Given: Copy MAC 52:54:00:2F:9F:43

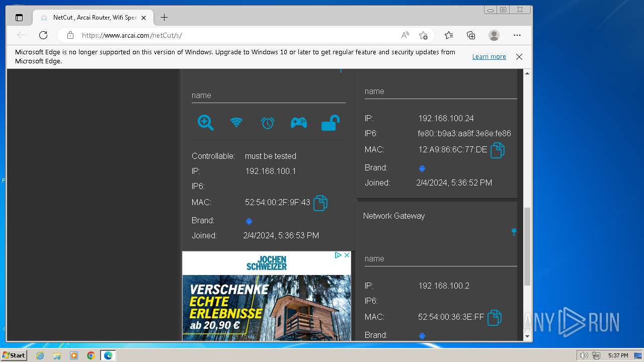Looking at the screenshot, I should click(320, 203).
